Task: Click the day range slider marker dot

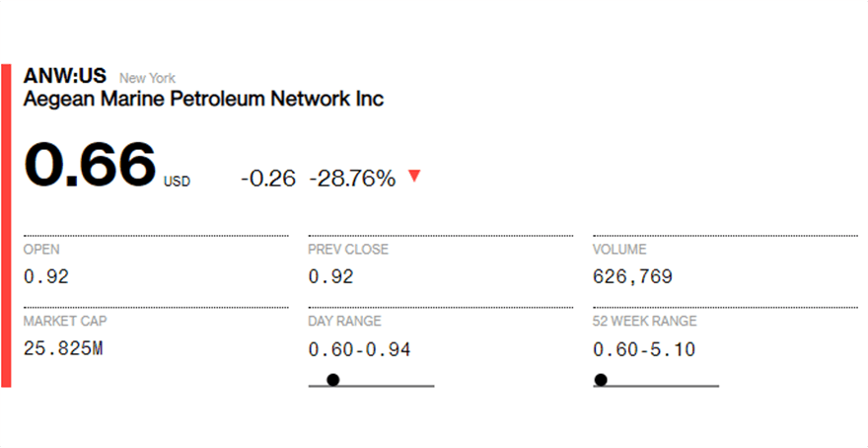Action: [333, 379]
